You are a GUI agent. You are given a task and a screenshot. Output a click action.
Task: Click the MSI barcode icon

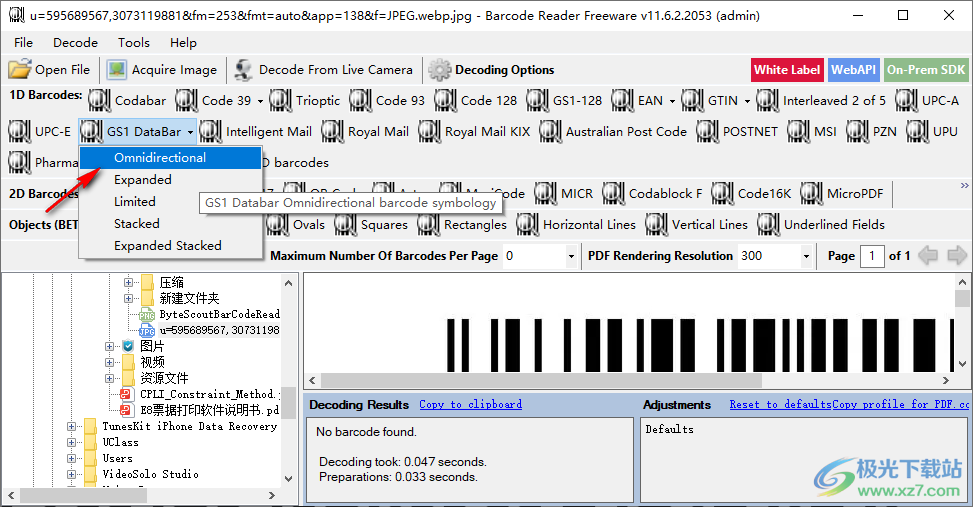(799, 132)
